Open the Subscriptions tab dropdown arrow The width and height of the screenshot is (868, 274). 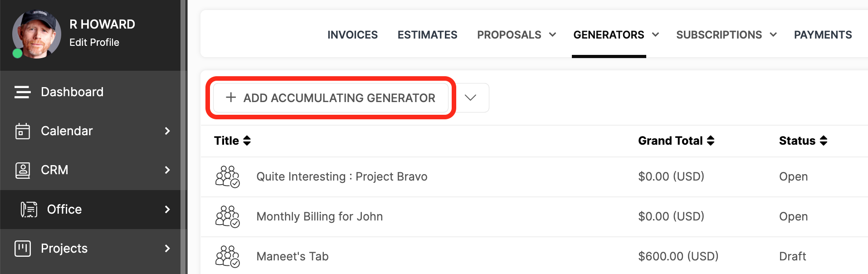[773, 35]
